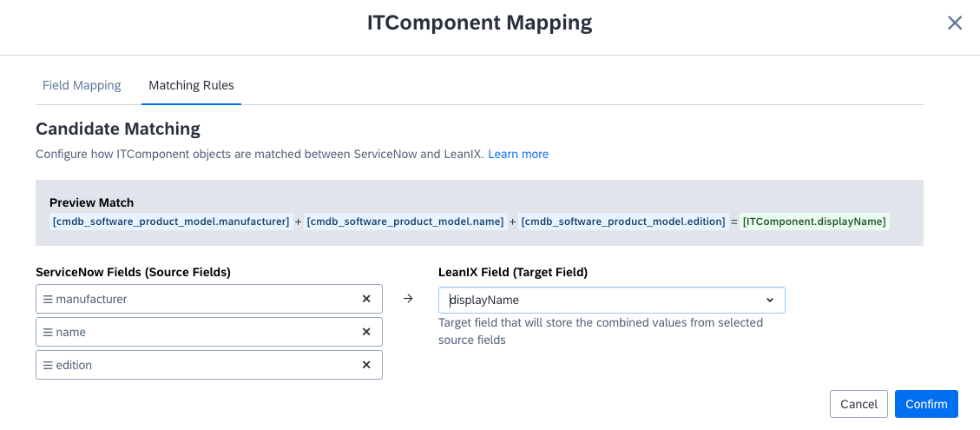
Task: Click the Cancel button
Action: tap(858, 404)
